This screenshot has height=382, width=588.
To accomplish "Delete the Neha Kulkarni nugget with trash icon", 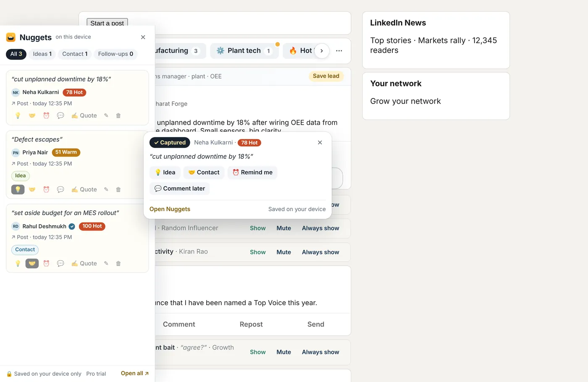I will pos(118,115).
